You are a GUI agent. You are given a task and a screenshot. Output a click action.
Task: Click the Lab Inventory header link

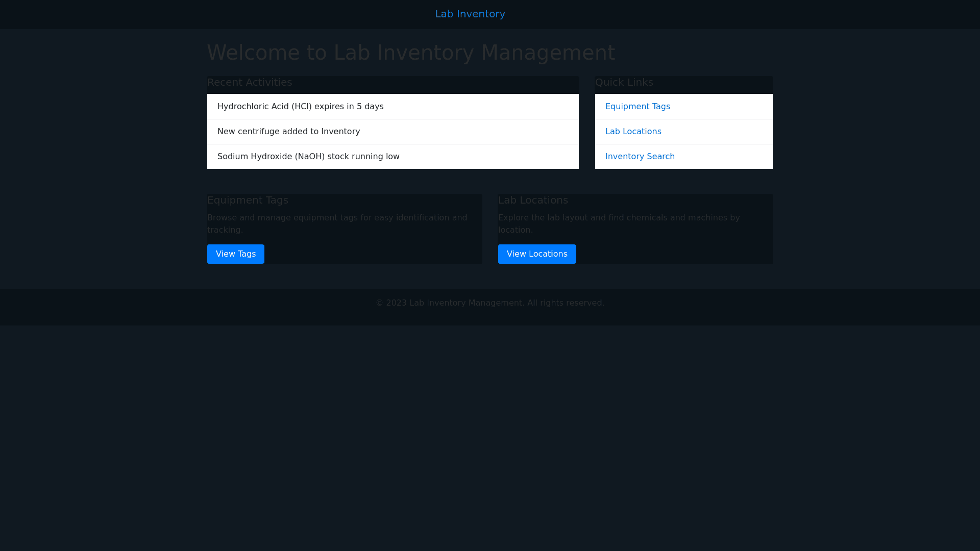click(x=470, y=14)
